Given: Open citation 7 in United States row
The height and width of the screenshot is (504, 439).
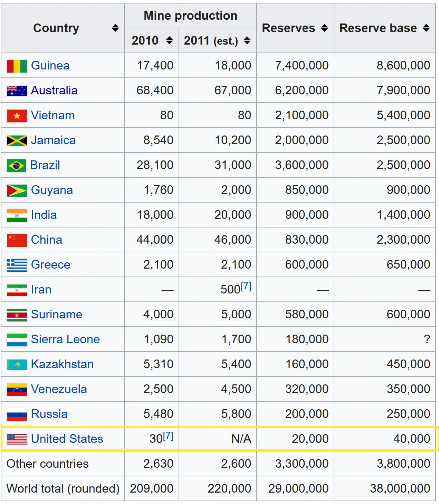Looking at the screenshot, I should [x=168, y=436].
